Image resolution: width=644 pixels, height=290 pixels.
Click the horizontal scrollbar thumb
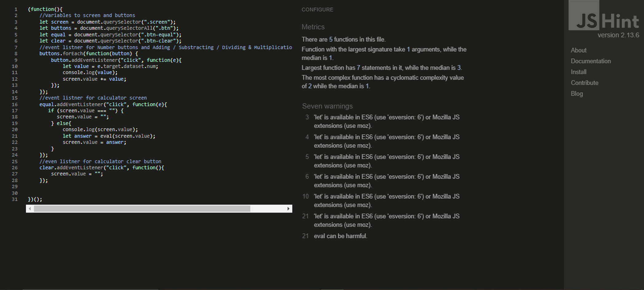[x=141, y=209]
